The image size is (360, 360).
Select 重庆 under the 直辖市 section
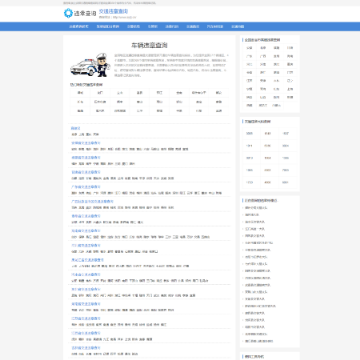point(89,134)
